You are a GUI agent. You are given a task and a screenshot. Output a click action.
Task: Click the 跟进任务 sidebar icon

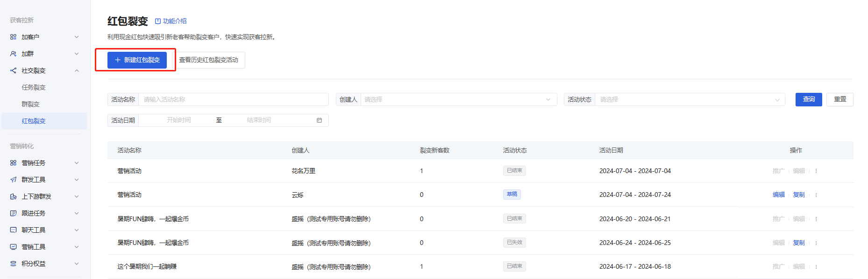pyautogui.click(x=13, y=213)
